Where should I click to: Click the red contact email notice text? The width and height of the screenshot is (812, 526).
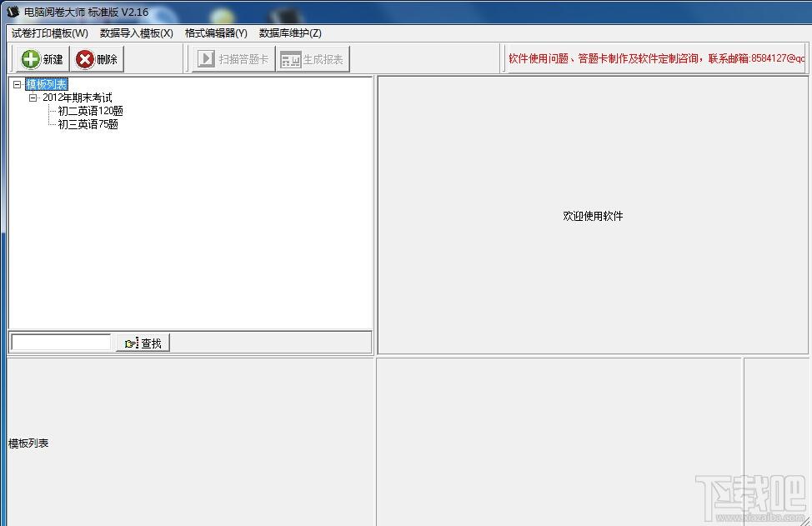[656, 58]
